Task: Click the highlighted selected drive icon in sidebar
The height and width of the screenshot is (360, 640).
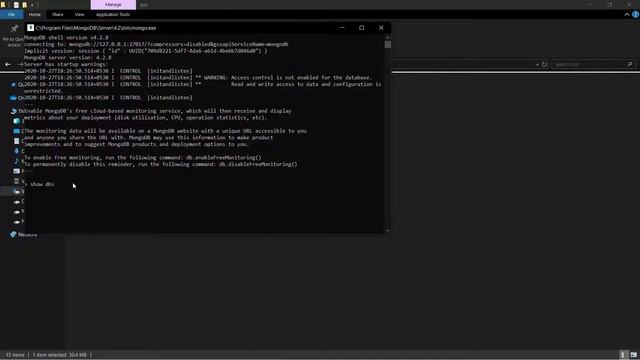Action: pyautogui.click(x=16, y=191)
